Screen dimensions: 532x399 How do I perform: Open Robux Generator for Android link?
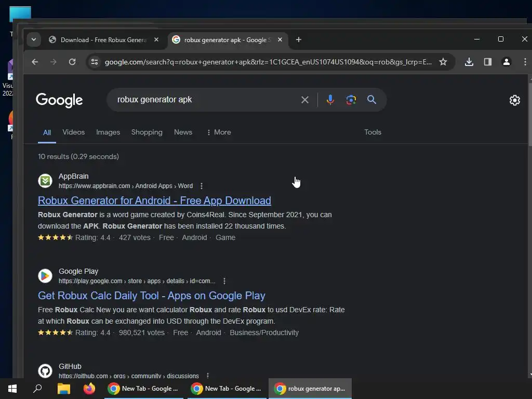tap(154, 201)
